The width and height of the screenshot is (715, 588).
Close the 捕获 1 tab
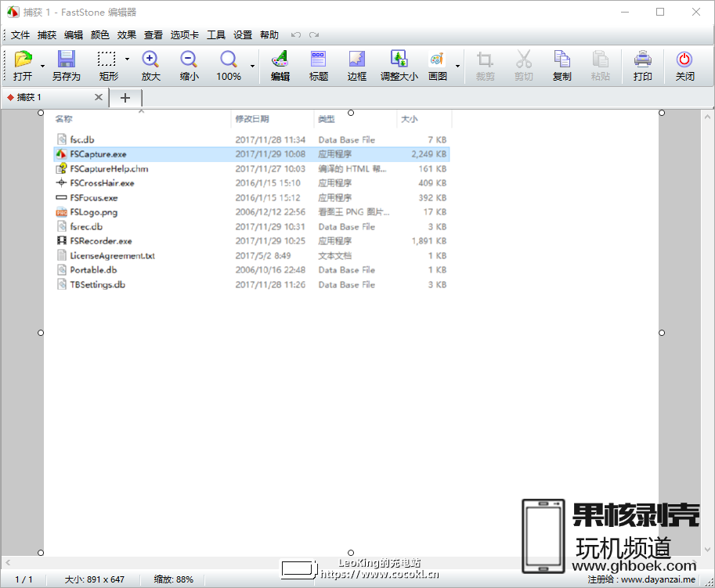pos(99,97)
